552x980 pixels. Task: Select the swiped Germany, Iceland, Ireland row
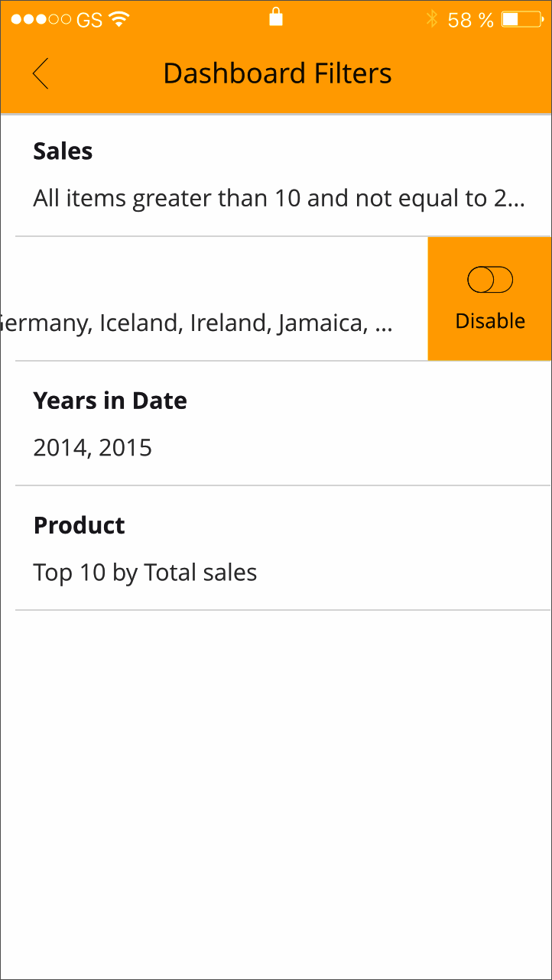point(197,323)
